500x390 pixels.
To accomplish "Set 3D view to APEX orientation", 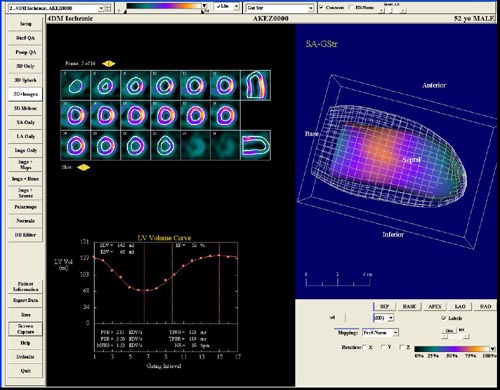I will click(435, 306).
